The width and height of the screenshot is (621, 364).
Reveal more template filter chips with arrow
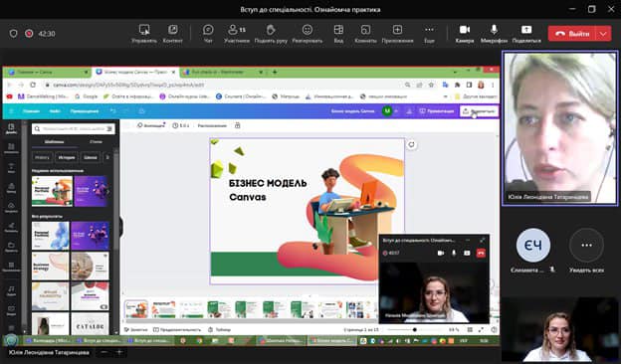click(x=107, y=157)
